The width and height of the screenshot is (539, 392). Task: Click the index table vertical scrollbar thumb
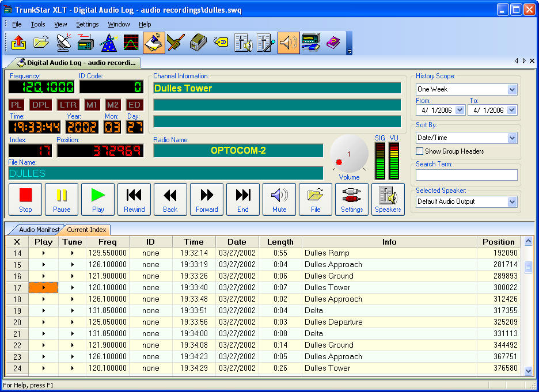pos(528,267)
